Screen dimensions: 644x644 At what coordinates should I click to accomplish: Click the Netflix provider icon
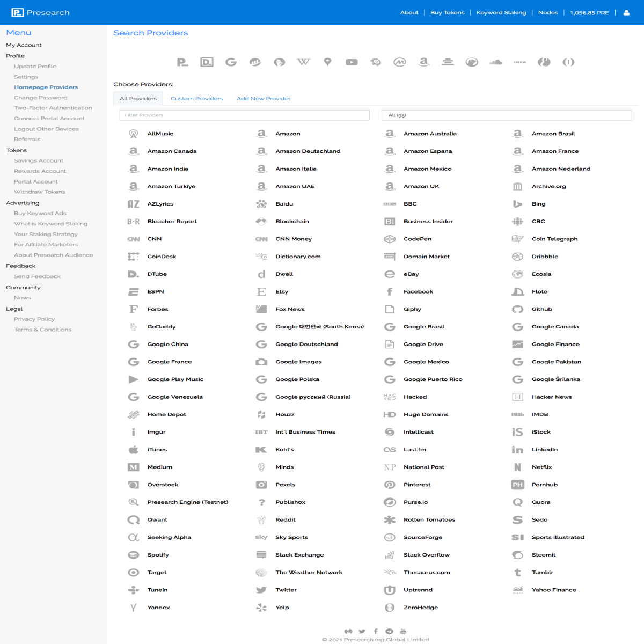click(x=517, y=467)
